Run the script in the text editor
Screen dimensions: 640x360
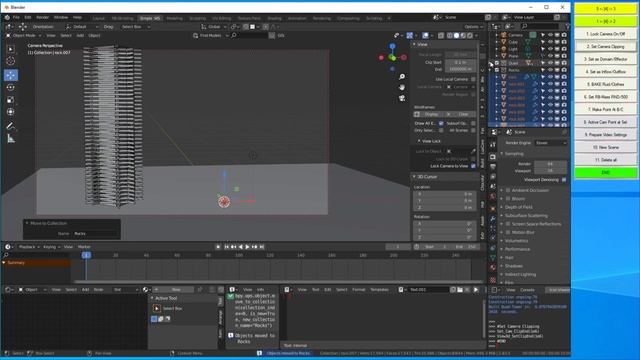click(476, 290)
